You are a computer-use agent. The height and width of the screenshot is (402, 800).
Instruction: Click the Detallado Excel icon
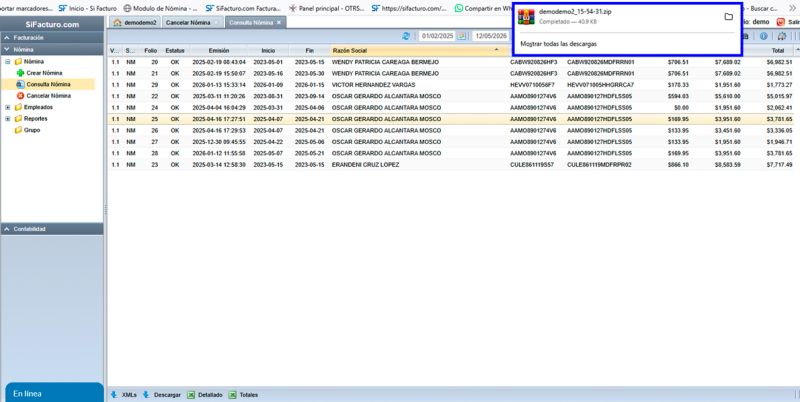click(191, 395)
